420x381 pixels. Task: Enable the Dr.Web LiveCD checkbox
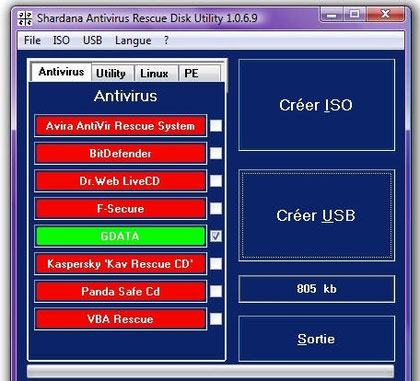point(216,181)
